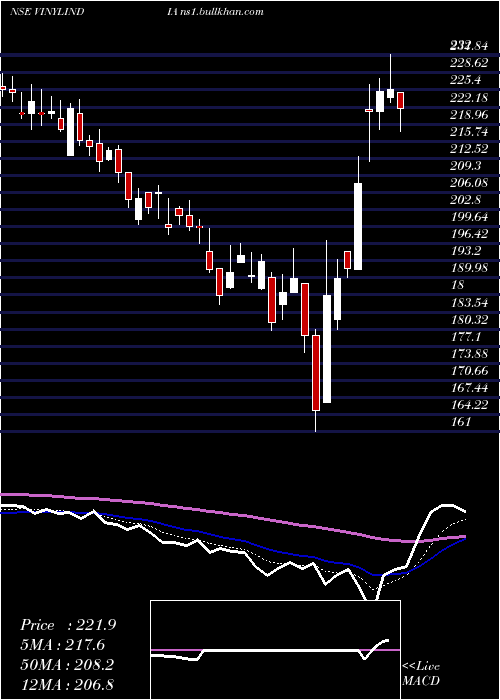This screenshot has width=500, height=700.
Task: Select the 180.32 price axis label
Action: (469, 319)
